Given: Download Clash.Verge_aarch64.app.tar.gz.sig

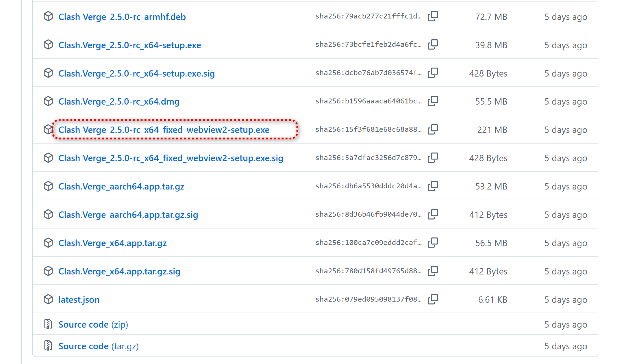Looking at the screenshot, I should tap(128, 215).
